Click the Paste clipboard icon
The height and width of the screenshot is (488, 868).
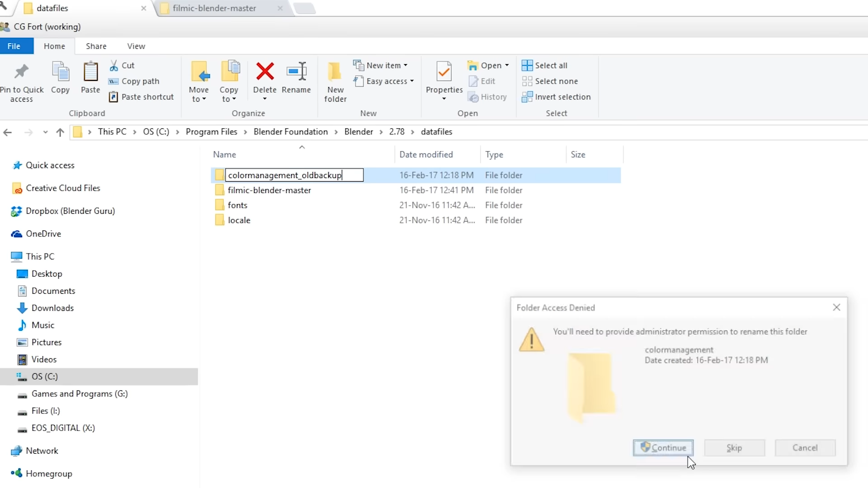click(90, 71)
